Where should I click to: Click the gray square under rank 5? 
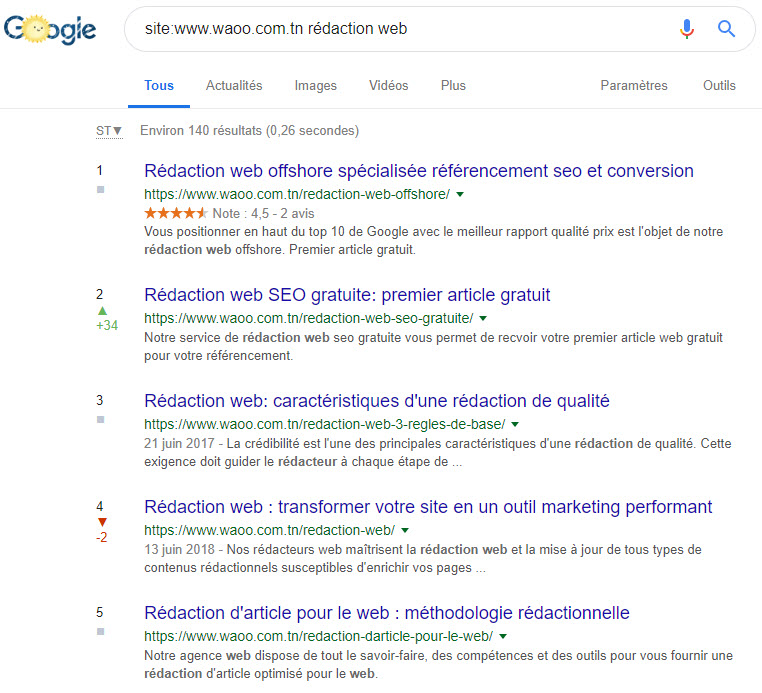[x=101, y=631]
